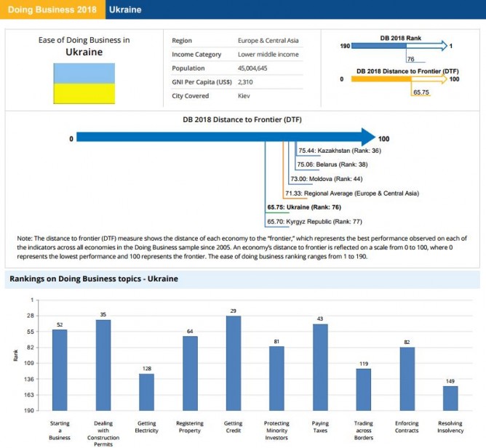Select the Getting Electricity bar ranked 128
Image resolution: width=486 pixels, height=448 pixels.
point(146,391)
